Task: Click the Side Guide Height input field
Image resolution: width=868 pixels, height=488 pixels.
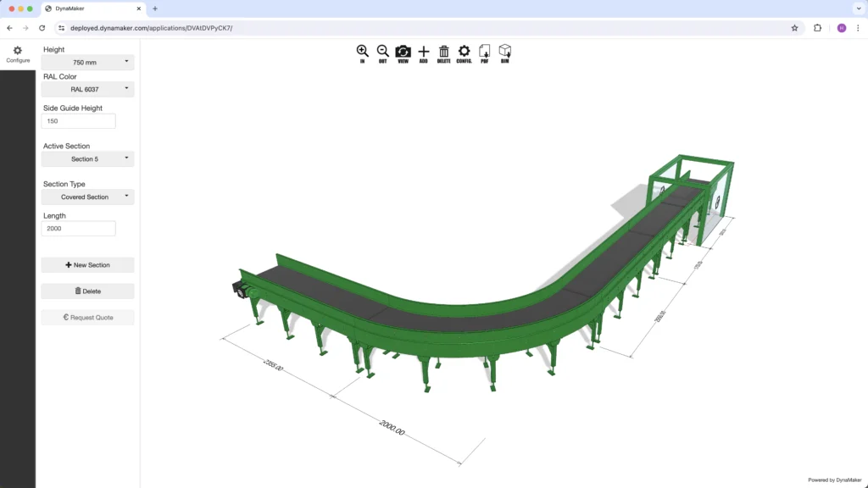Action: [x=79, y=121]
